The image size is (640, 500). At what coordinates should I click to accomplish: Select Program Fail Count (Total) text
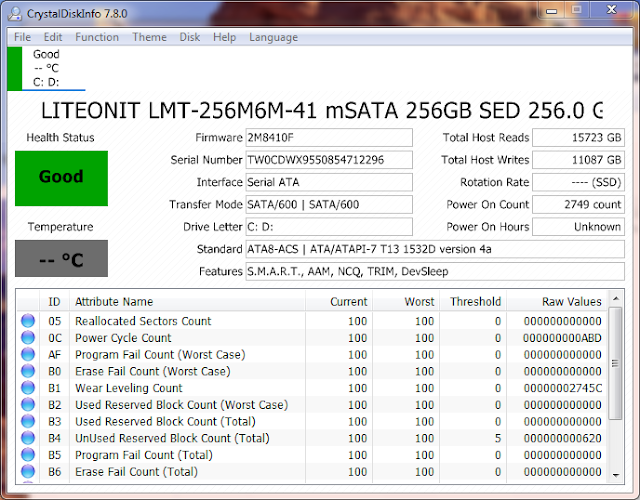click(x=144, y=455)
